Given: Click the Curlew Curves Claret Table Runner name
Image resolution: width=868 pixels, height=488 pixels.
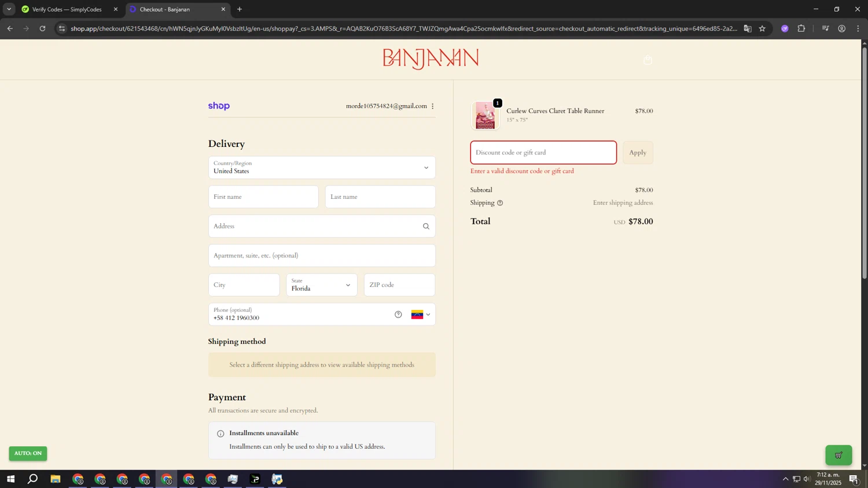Looking at the screenshot, I should [x=555, y=111].
